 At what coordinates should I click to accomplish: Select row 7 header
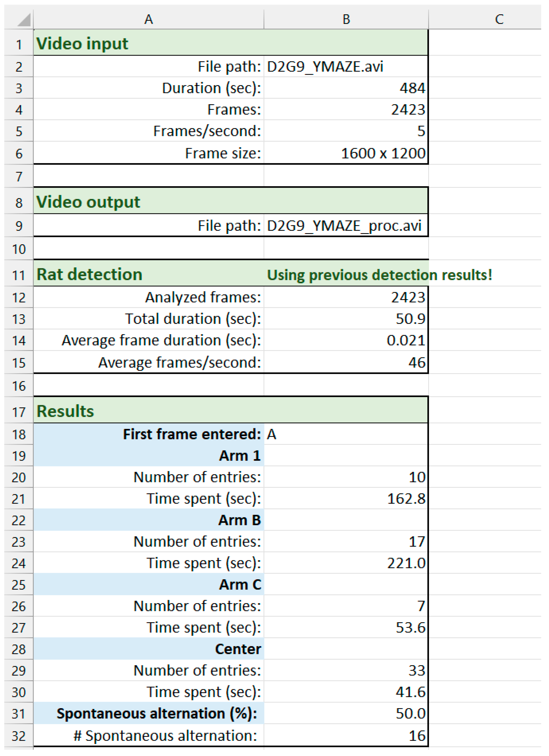click(x=19, y=176)
